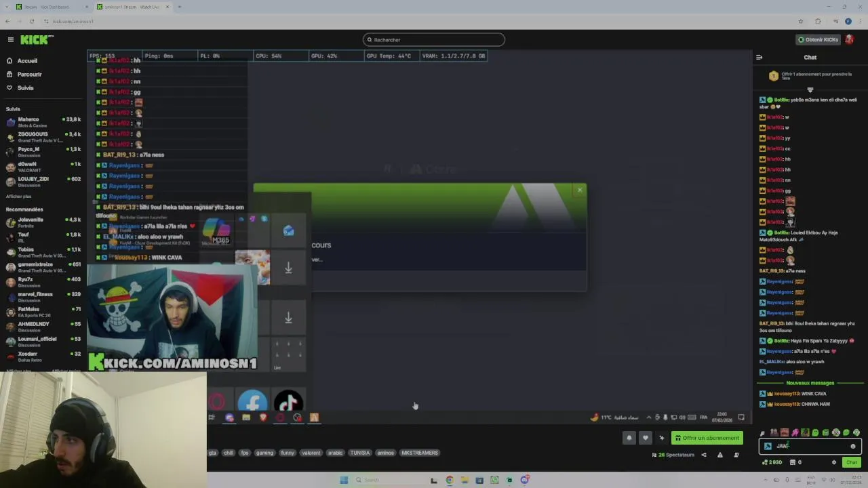Click the Rechercher search field
Viewport: 868px width, 488px height.
(434, 40)
